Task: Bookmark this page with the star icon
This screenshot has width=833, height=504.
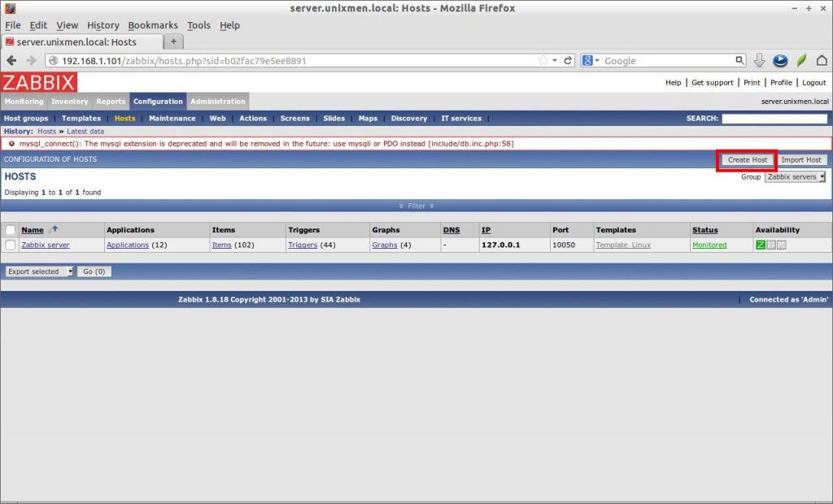Action: point(543,60)
